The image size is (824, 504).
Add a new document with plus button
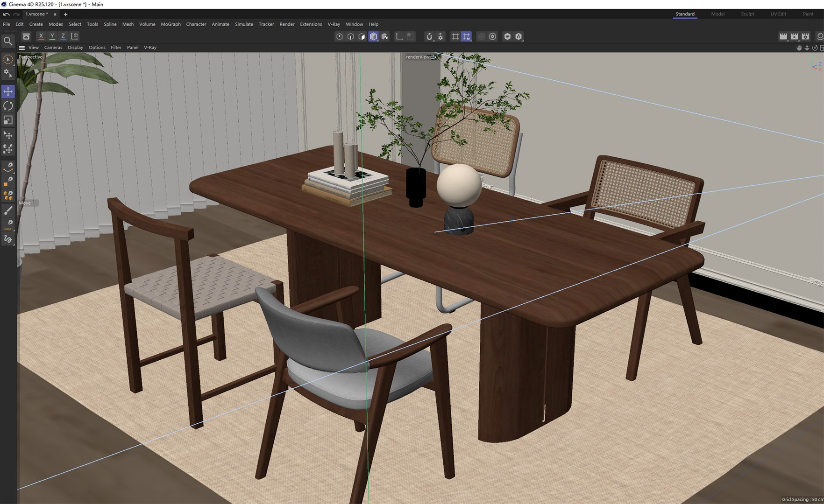pos(65,14)
